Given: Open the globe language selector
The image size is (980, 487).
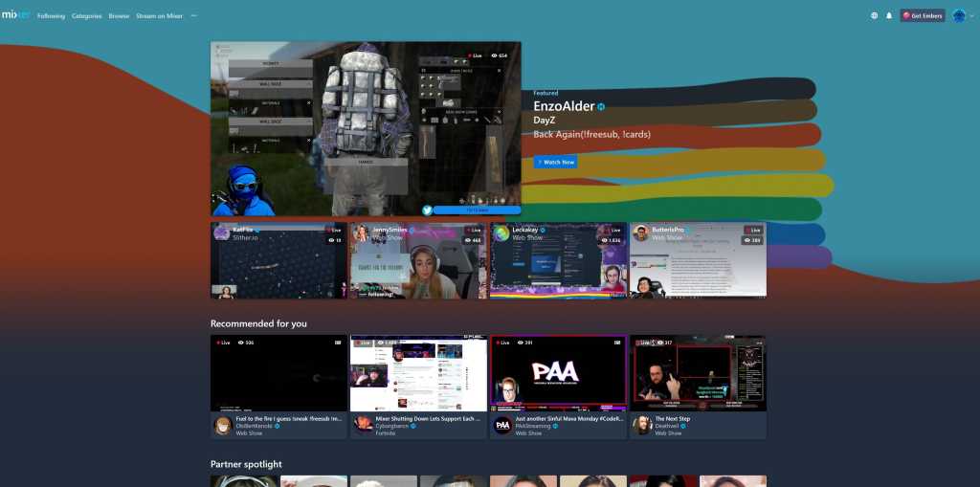Looking at the screenshot, I should tap(875, 15).
